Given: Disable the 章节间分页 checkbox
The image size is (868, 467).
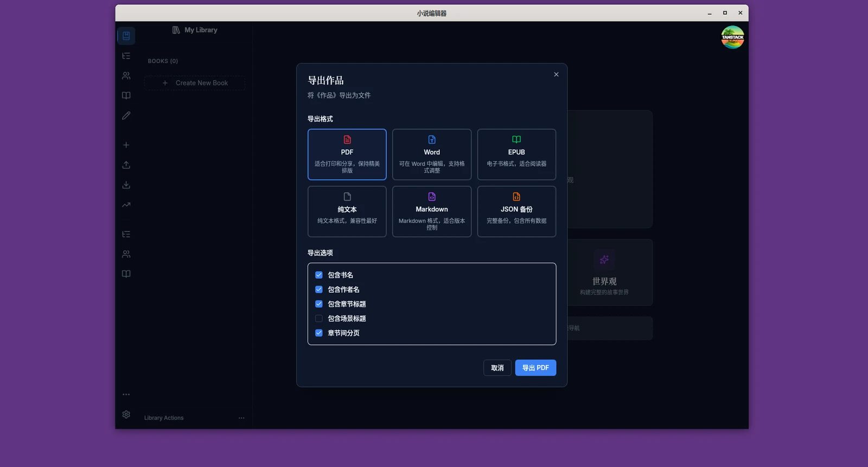Looking at the screenshot, I should pyautogui.click(x=319, y=333).
